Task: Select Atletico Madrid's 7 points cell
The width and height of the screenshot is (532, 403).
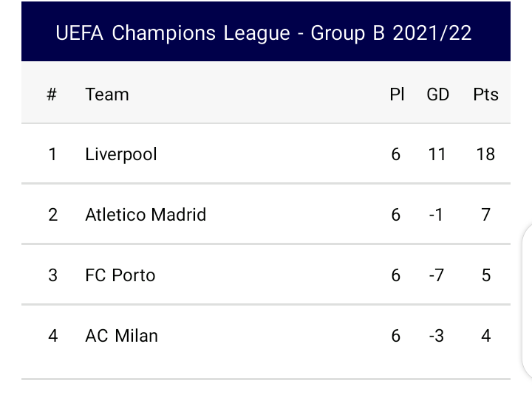Action: [485, 215]
